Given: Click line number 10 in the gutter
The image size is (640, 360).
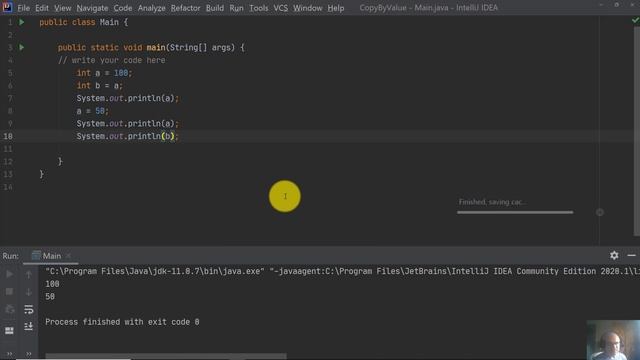Looking at the screenshot, I should click(8, 136).
